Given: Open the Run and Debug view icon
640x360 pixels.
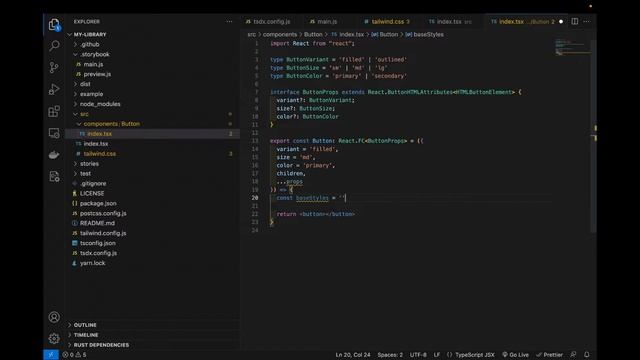Looking at the screenshot, I should pyautogui.click(x=54, y=89).
